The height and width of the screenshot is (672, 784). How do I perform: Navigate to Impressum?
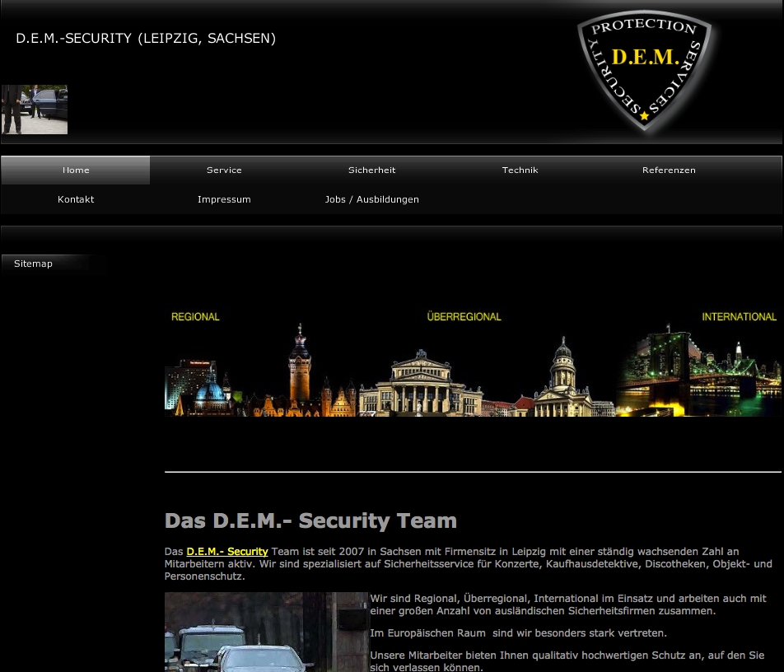tap(224, 199)
